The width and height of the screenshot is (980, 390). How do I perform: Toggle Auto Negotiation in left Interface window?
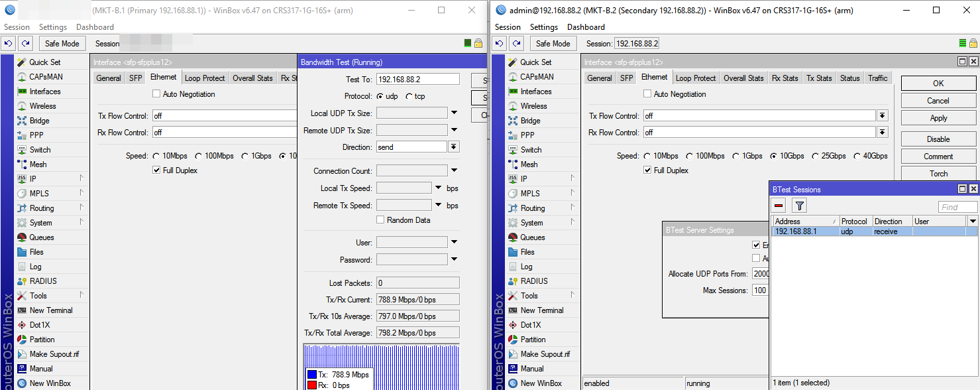tap(156, 94)
